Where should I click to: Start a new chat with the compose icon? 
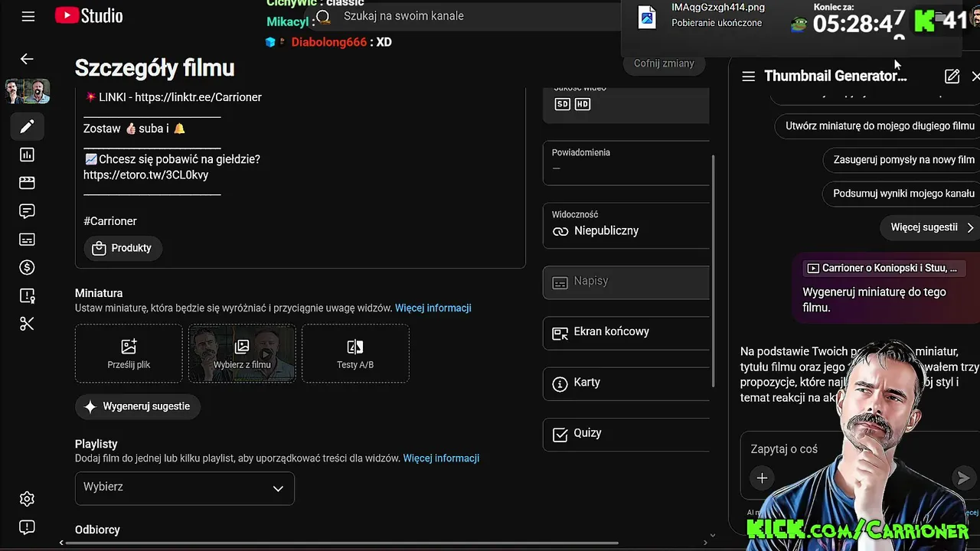click(x=952, y=76)
